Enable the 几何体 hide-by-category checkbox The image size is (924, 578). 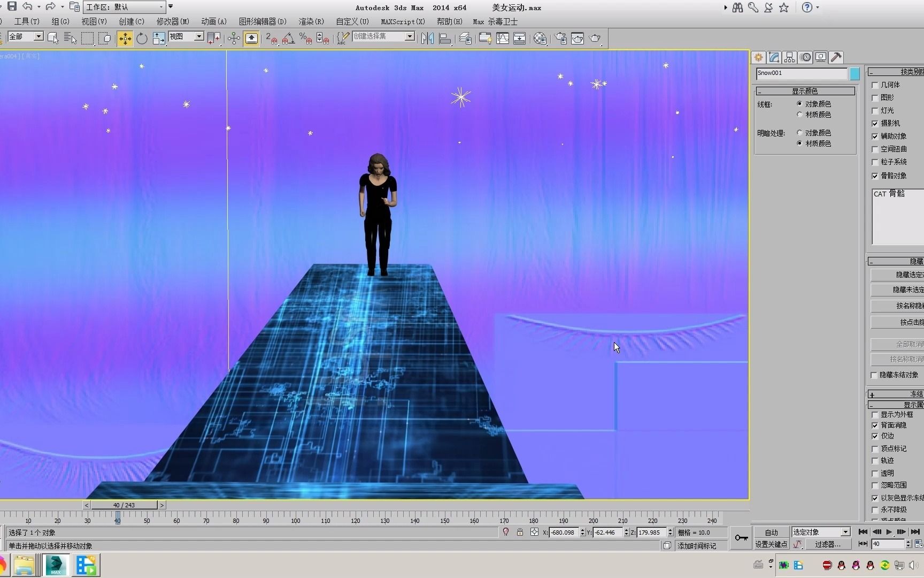pyautogui.click(x=875, y=85)
